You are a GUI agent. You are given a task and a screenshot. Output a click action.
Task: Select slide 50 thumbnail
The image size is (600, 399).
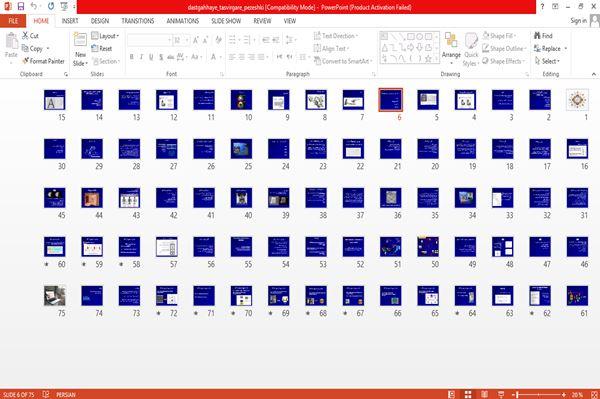428,246
